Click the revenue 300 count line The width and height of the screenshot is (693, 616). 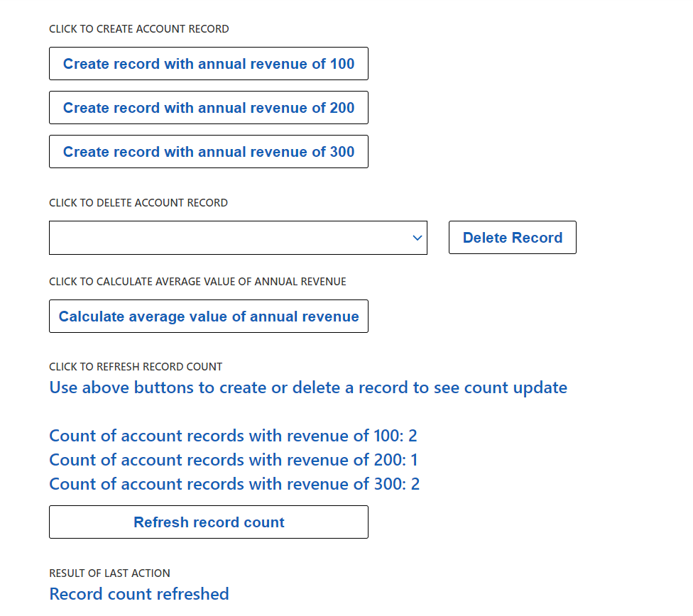(x=234, y=483)
